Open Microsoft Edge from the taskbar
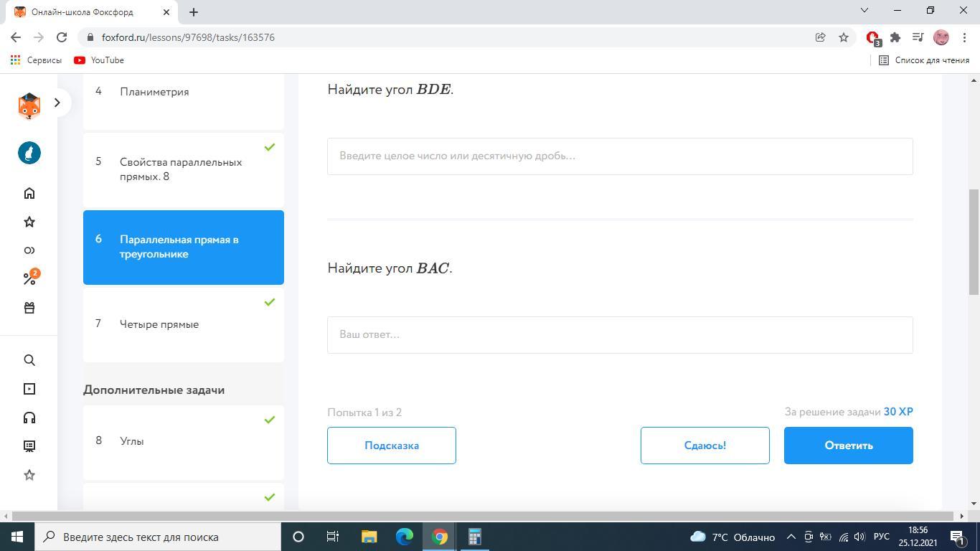The image size is (980, 551). click(x=405, y=537)
